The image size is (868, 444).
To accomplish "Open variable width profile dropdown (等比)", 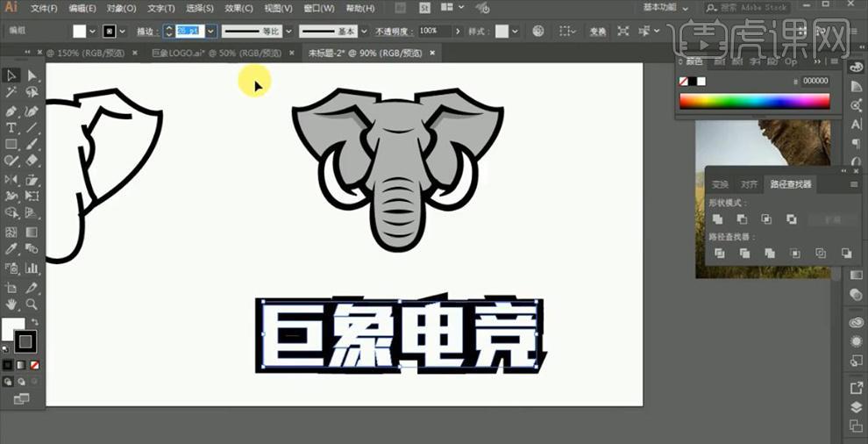I will click(x=288, y=32).
